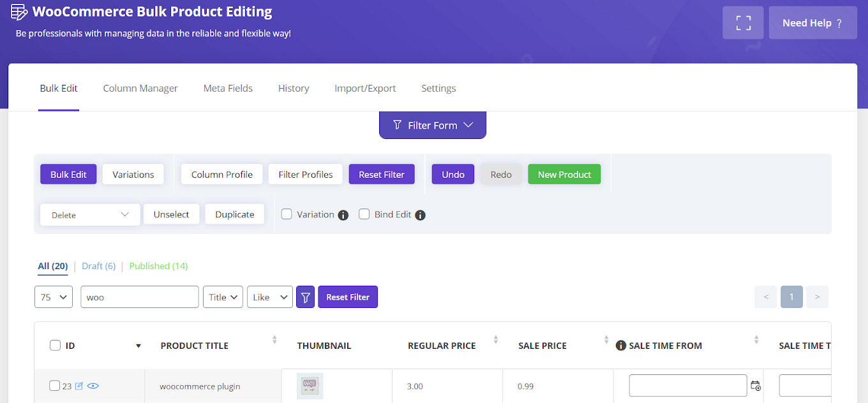
Task: Open the 75 items-per-page dropdown
Action: click(x=54, y=297)
